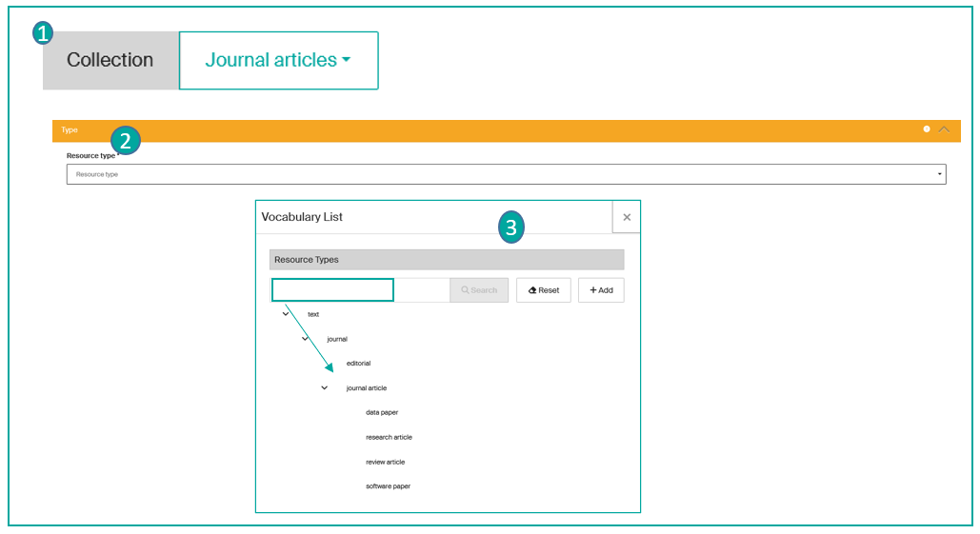The height and width of the screenshot is (534, 980).
Task: Pick 'review article' in the vocabulary tree
Action: coord(385,463)
